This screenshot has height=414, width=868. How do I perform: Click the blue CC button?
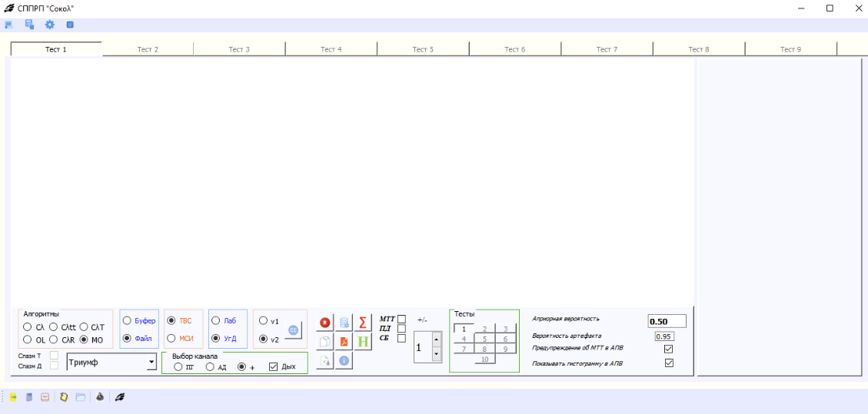[293, 330]
